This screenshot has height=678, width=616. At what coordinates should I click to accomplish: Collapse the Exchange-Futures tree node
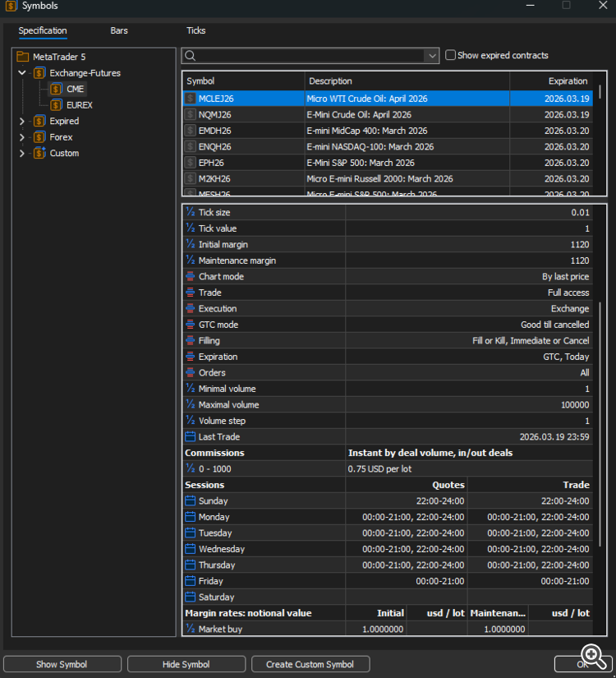22,73
